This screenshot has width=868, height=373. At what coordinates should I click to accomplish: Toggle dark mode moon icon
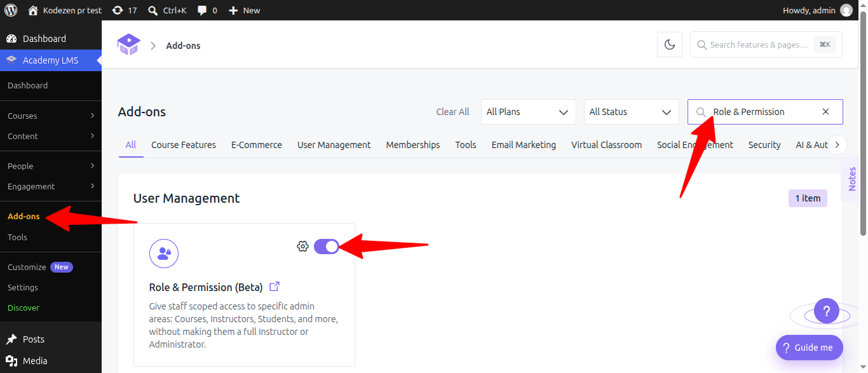point(670,44)
